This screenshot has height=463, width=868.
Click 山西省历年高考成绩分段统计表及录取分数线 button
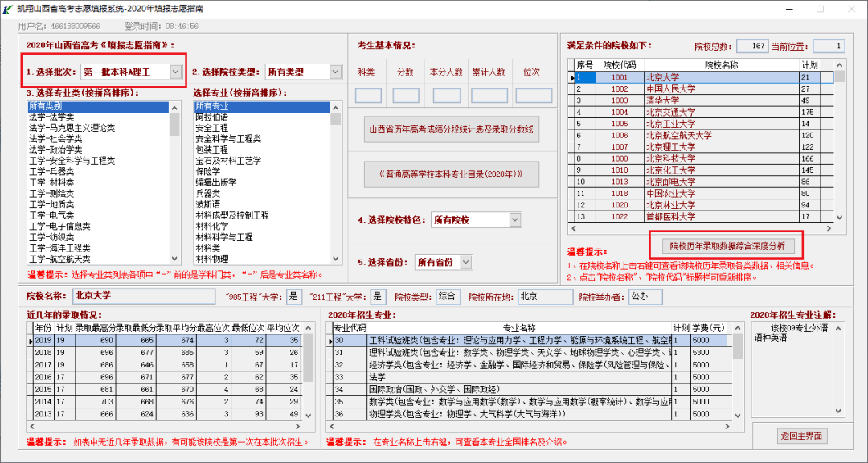pyautogui.click(x=451, y=129)
